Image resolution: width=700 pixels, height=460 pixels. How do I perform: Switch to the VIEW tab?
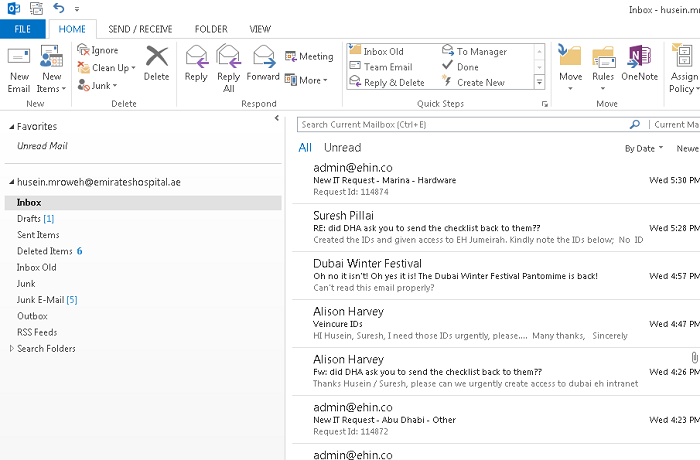click(260, 29)
